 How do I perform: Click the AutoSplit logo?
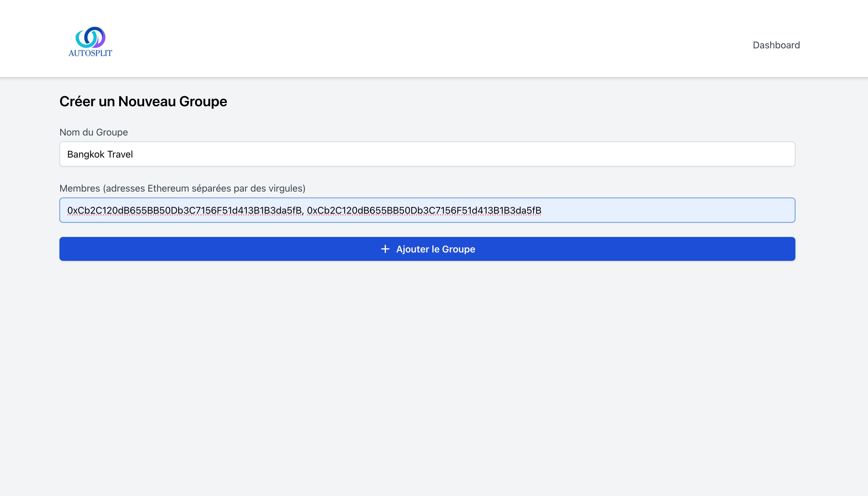coord(90,41)
